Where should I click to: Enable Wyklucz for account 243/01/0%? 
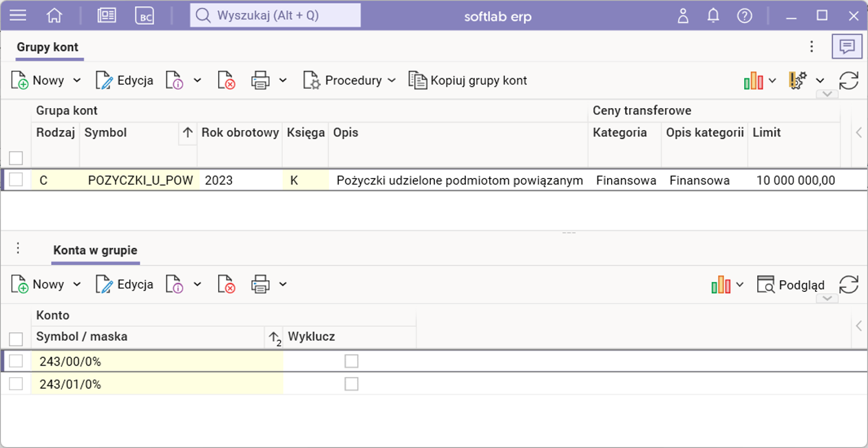(x=353, y=384)
